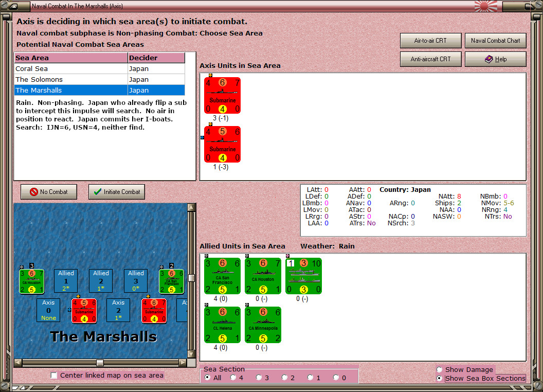Choose Sea Section 1 radio button
The height and width of the screenshot is (392, 543).
310,378
